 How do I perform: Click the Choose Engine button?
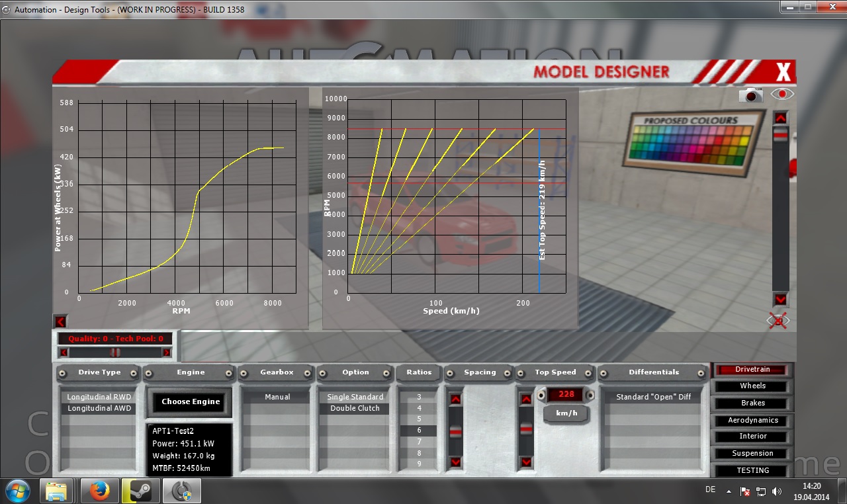point(191,401)
